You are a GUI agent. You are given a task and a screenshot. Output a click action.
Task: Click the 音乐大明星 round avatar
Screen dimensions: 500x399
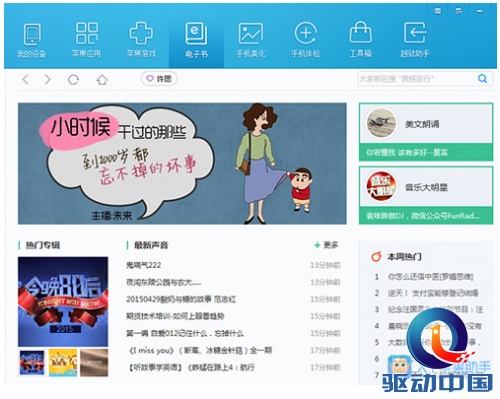click(381, 187)
